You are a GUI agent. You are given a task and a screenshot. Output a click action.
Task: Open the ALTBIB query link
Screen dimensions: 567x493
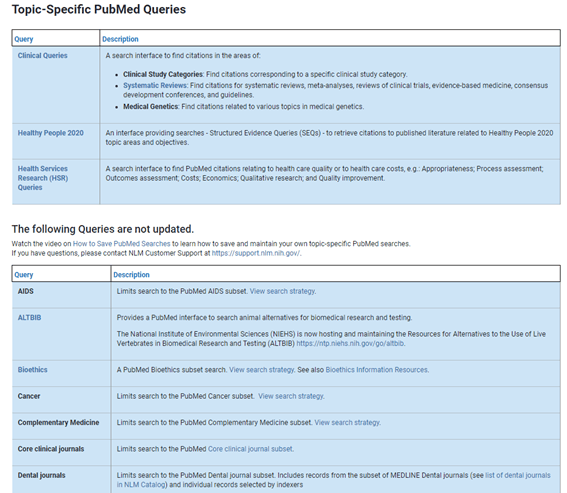[x=29, y=318]
